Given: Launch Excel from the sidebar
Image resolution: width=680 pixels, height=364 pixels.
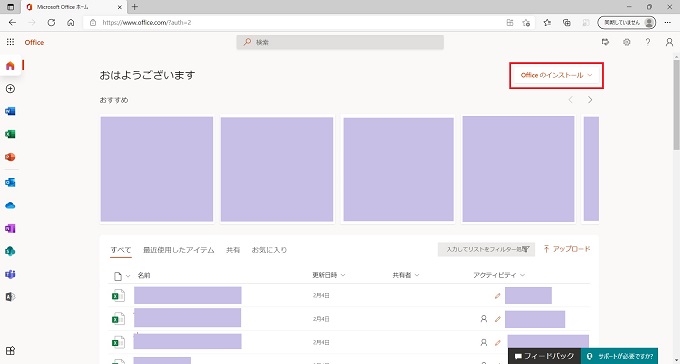Looking at the screenshot, I should tap(10, 134).
